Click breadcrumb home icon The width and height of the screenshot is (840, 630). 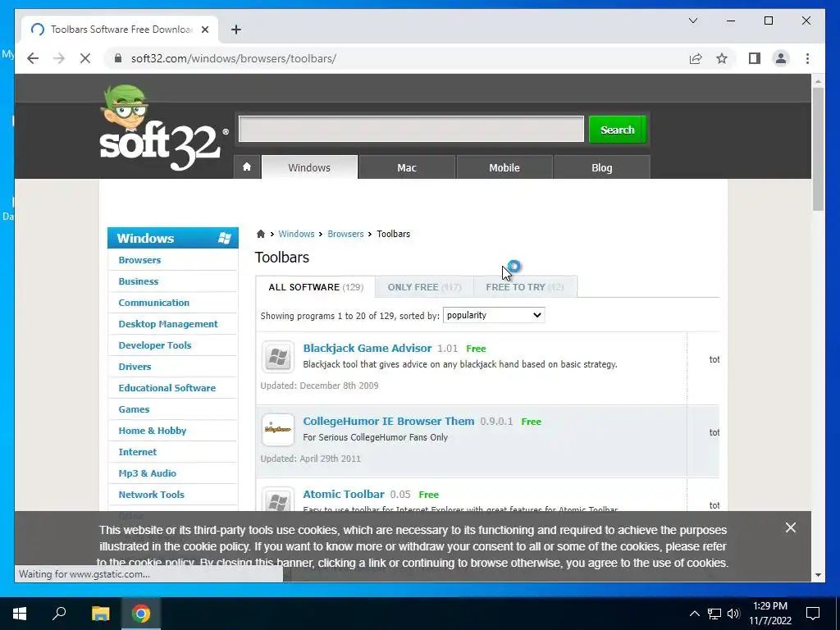(261, 234)
